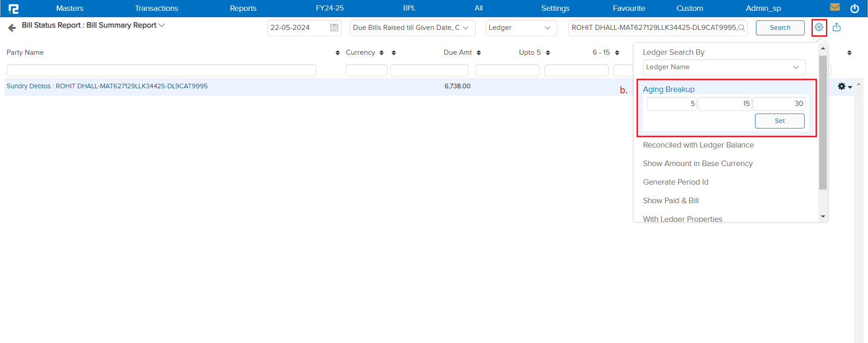Image resolution: width=868 pixels, height=343 pixels.
Task: Sort by Due Amt column
Action: 478,53
